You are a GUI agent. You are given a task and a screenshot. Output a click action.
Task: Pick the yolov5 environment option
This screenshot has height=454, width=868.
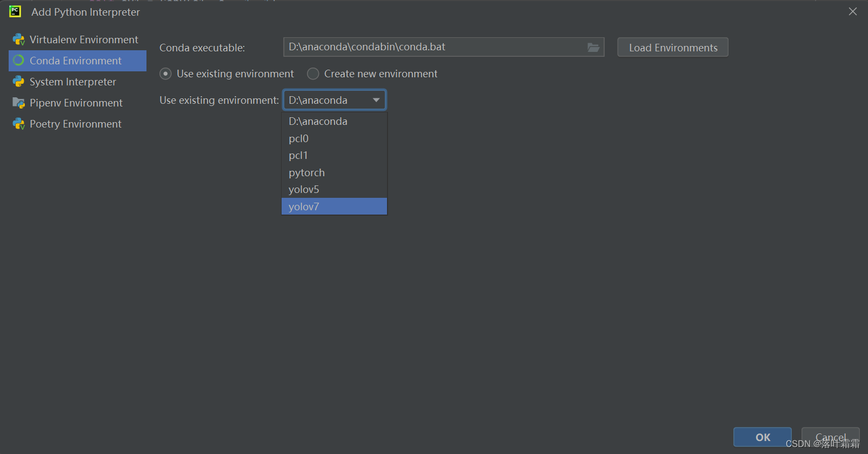pos(335,189)
